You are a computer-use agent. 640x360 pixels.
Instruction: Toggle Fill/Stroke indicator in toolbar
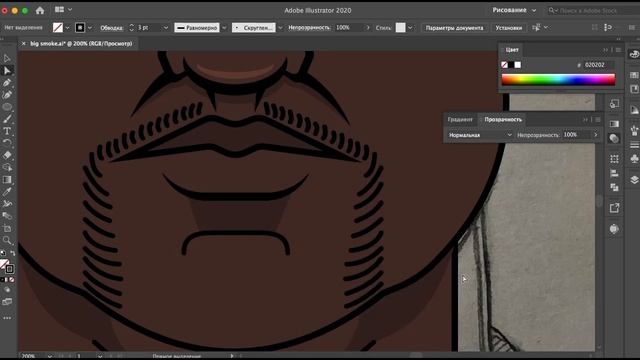7,266
